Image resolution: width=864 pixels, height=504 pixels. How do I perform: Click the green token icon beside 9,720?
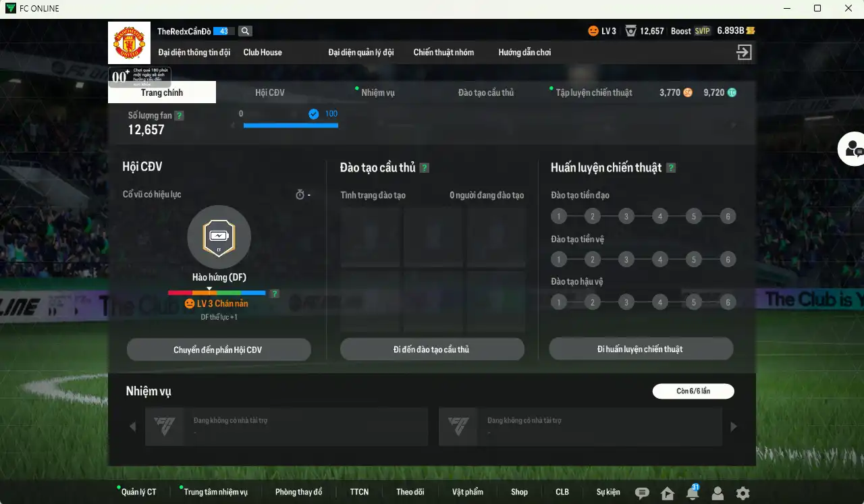click(732, 92)
